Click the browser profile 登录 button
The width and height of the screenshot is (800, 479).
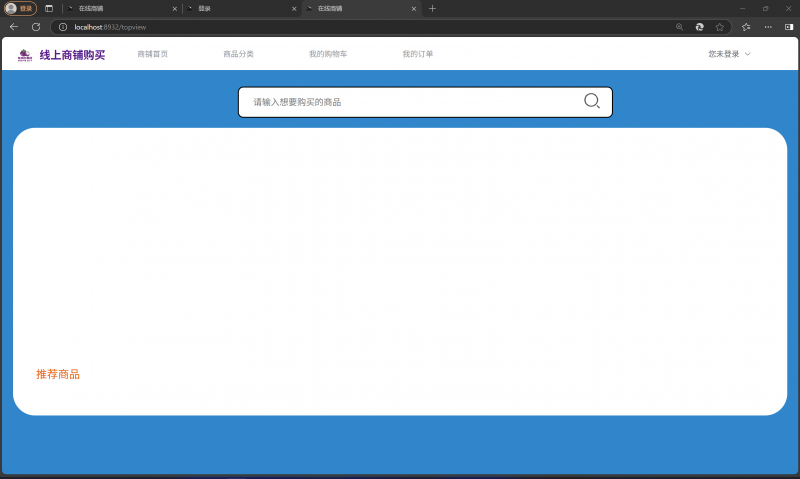21,8
